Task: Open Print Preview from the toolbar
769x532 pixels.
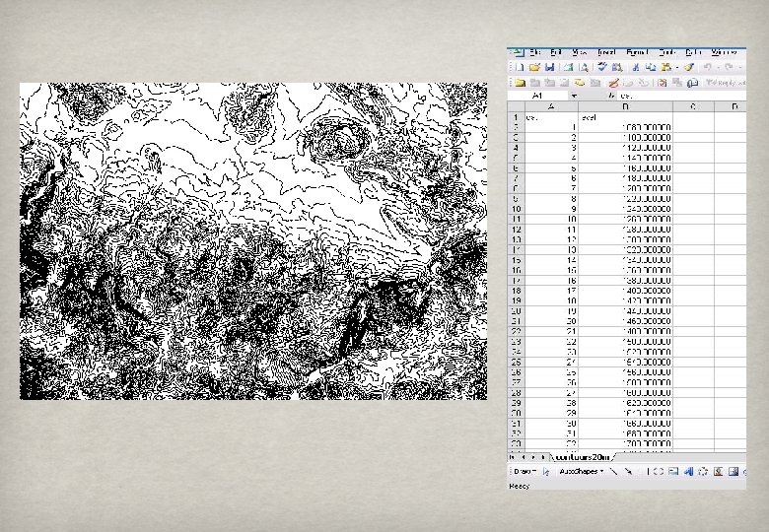Action: (x=584, y=68)
